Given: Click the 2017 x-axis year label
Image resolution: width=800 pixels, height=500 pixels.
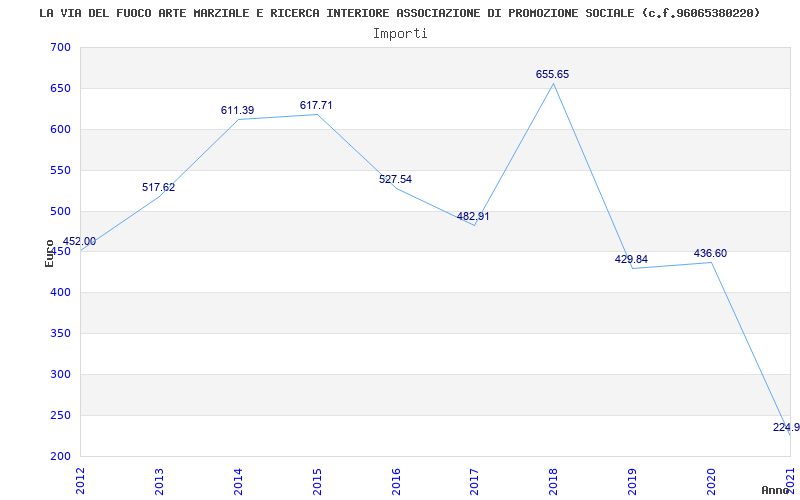Looking at the screenshot, I should point(474,480).
